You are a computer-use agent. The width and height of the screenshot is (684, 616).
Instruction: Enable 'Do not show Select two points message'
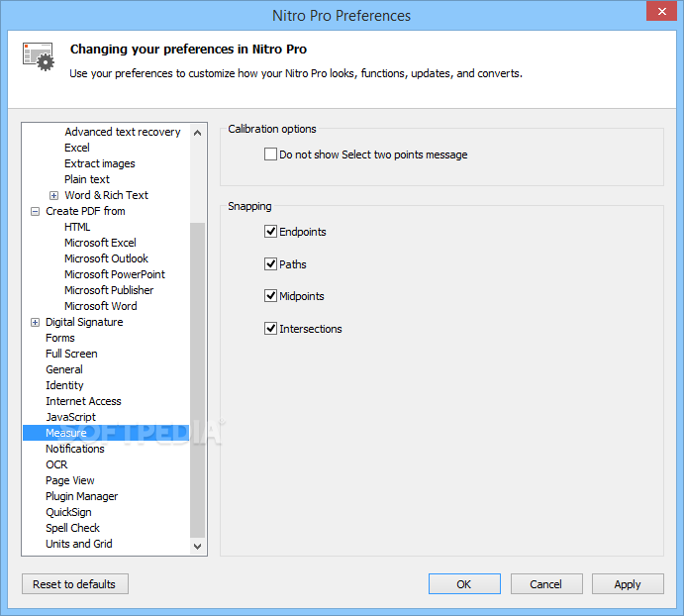coord(270,154)
